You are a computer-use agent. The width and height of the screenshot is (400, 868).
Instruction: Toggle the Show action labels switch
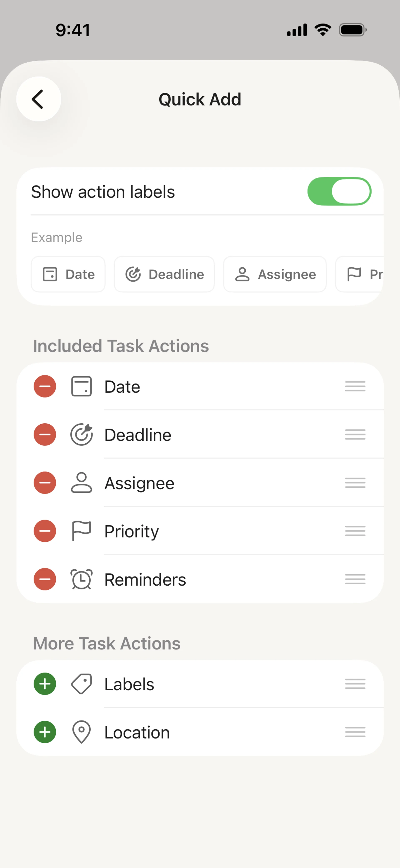(339, 191)
